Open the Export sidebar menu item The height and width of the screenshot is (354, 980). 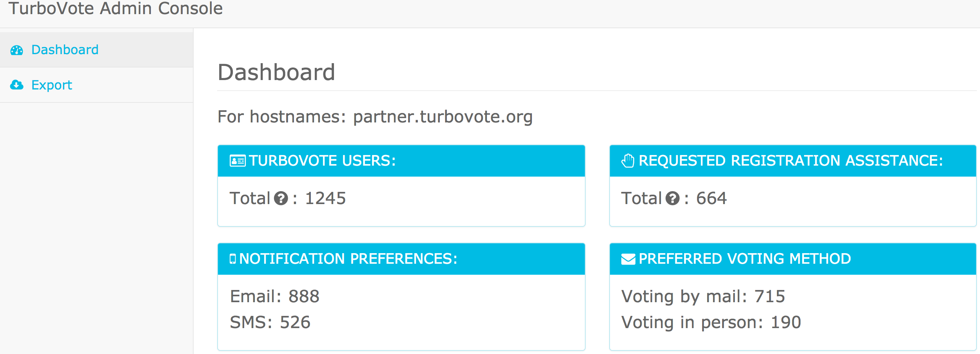[96, 85]
